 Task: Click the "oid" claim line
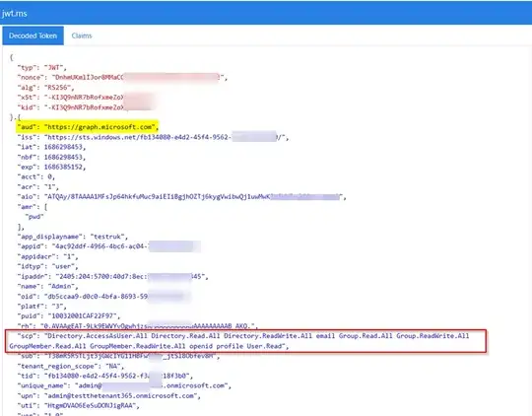coord(104,296)
